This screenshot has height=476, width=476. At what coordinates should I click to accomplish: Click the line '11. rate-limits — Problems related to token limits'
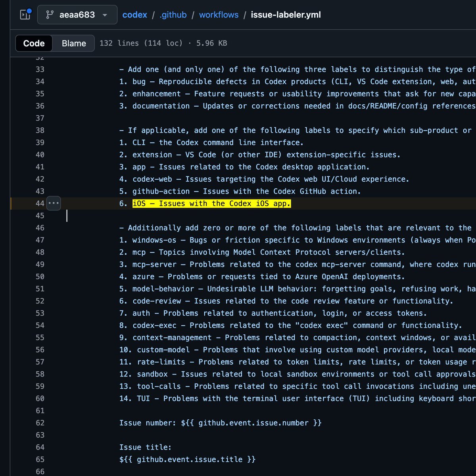coord(297,362)
